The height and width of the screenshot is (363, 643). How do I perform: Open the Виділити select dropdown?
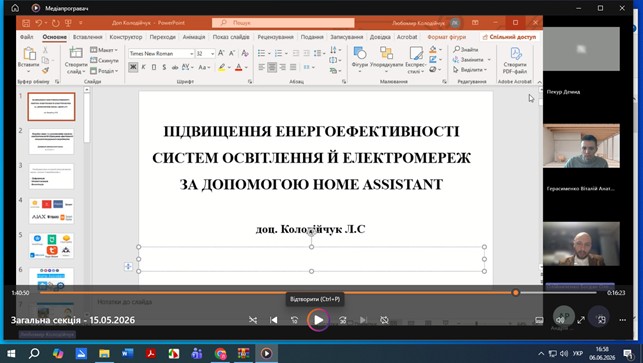(x=470, y=70)
